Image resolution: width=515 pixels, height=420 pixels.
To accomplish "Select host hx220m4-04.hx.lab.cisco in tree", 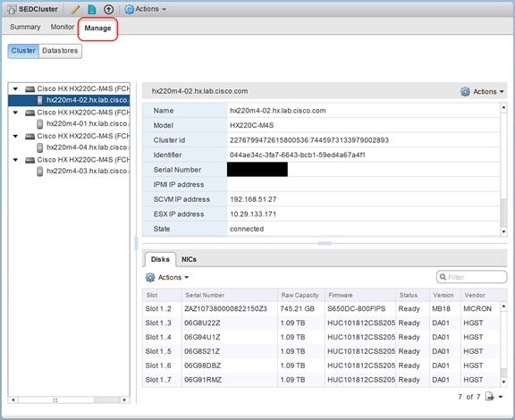I will tap(88, 147).
